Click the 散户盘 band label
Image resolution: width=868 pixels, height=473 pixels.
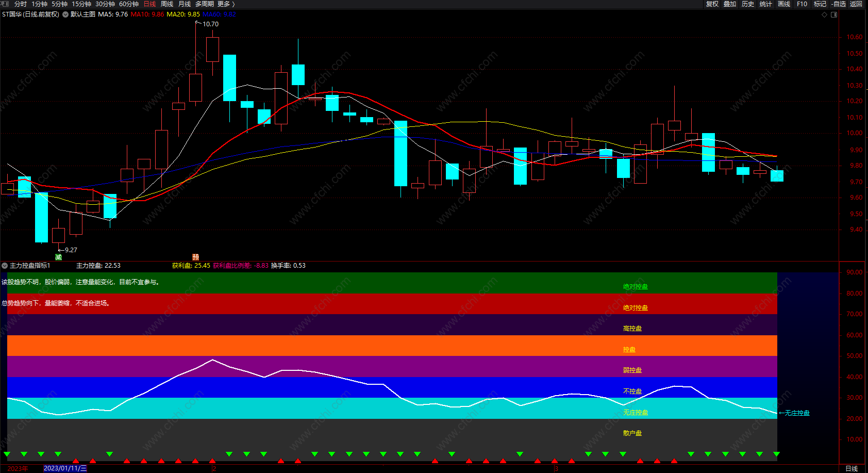point(632,433)
